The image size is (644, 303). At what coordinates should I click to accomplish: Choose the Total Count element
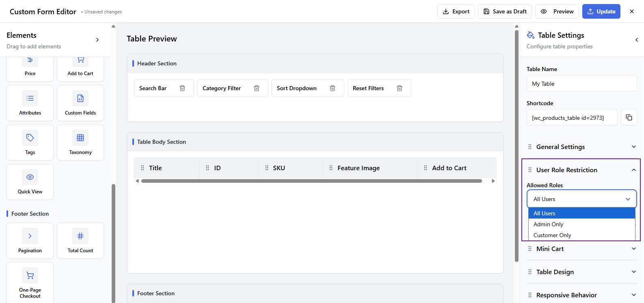(x=80, y=241)
